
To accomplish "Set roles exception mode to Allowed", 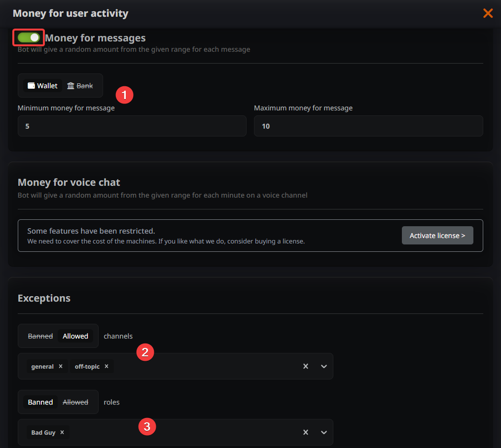I will click(75, 402).
